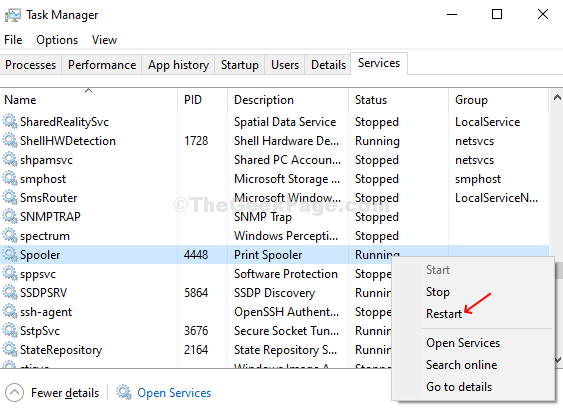Click the scrollbar up arrow
This screenshot has height=414, width=563.
(x=557, y=97)
